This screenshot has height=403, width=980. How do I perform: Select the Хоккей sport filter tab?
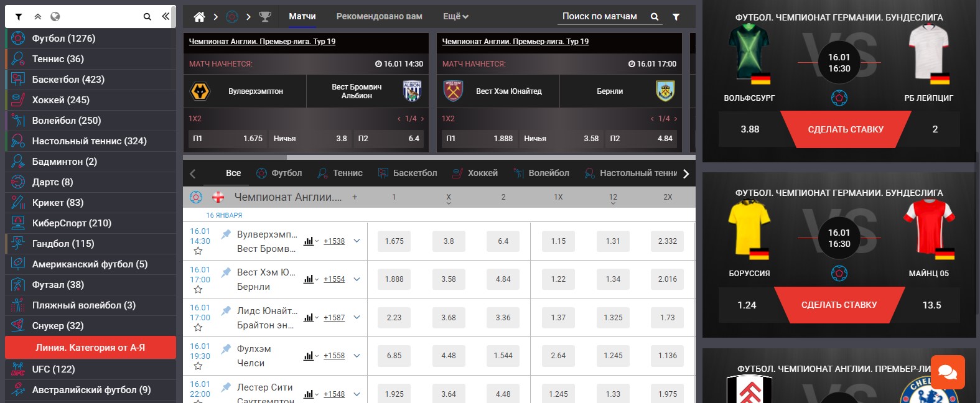(475, 173)
